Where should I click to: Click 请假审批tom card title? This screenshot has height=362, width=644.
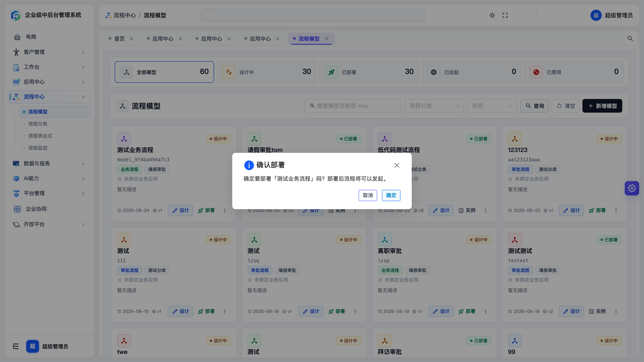[x=265, y=150]
